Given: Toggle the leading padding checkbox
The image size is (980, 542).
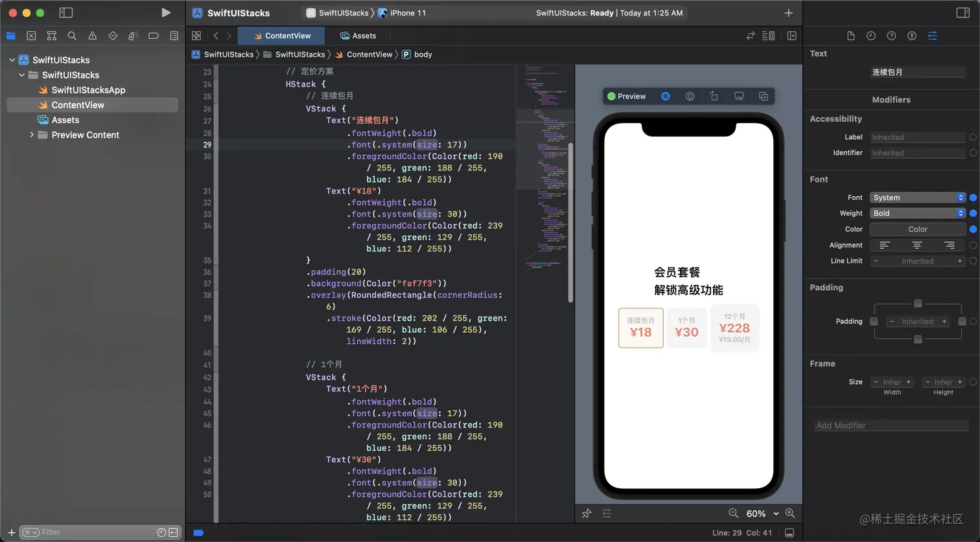Looking at the screenshot, I should coord(874,321).
